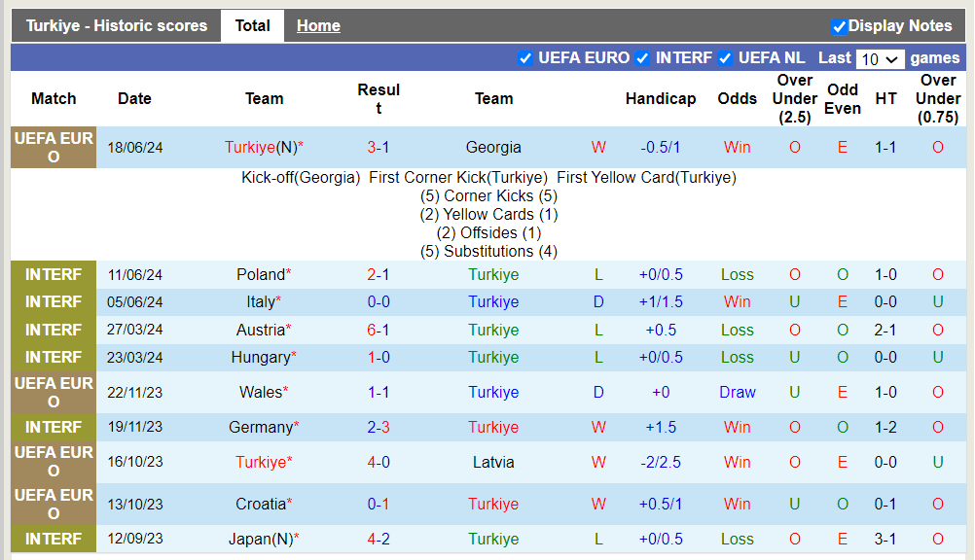Open the Poland team link
This screenshot has width=975, height=560.
tap(260, 275)
